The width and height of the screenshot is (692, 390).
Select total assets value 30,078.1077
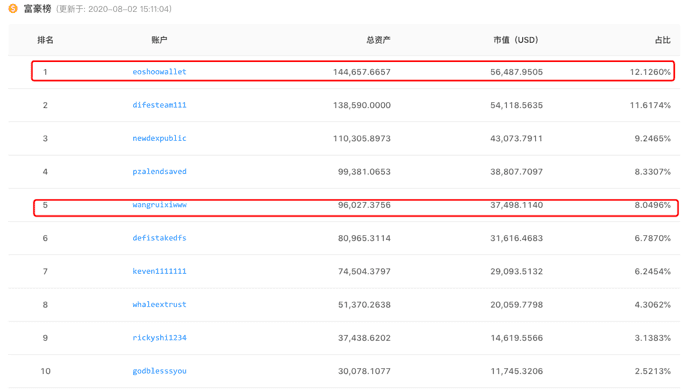click(364, 371)
